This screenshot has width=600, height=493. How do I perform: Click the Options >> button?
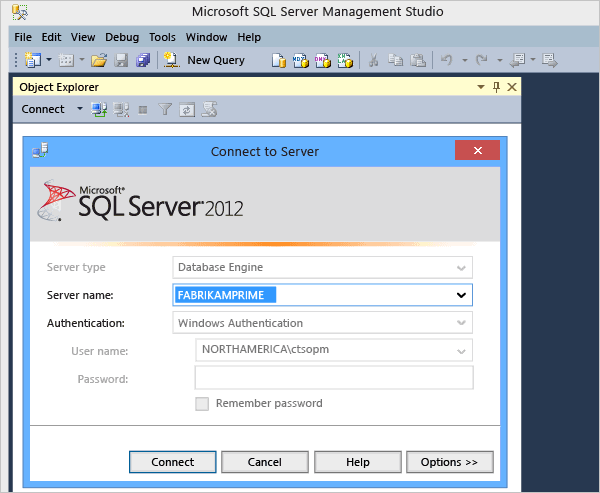(x=449, y=462)
